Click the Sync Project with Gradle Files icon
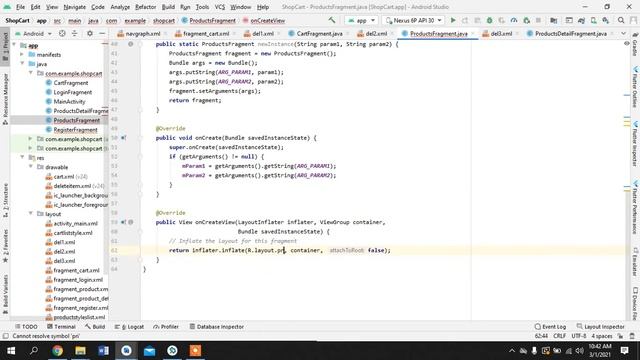This screenshot has width=640, height=360. click(x=581, y=20)
